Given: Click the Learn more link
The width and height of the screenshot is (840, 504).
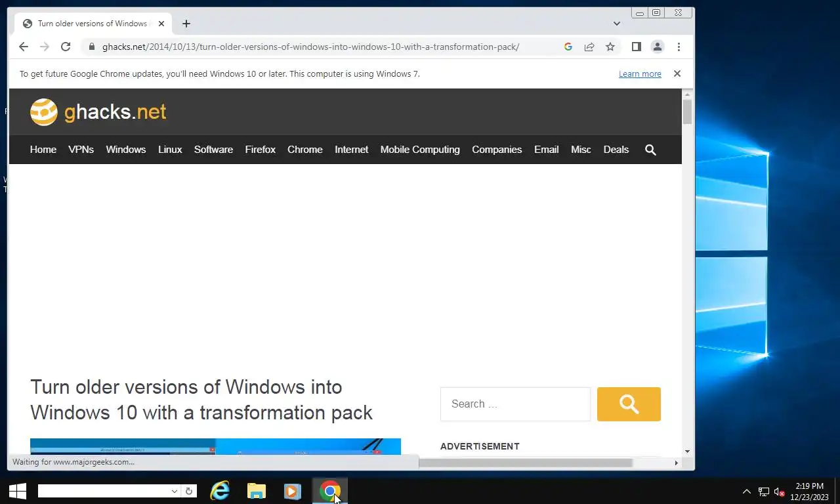Looking at the screenshot, I should point(640,74).
